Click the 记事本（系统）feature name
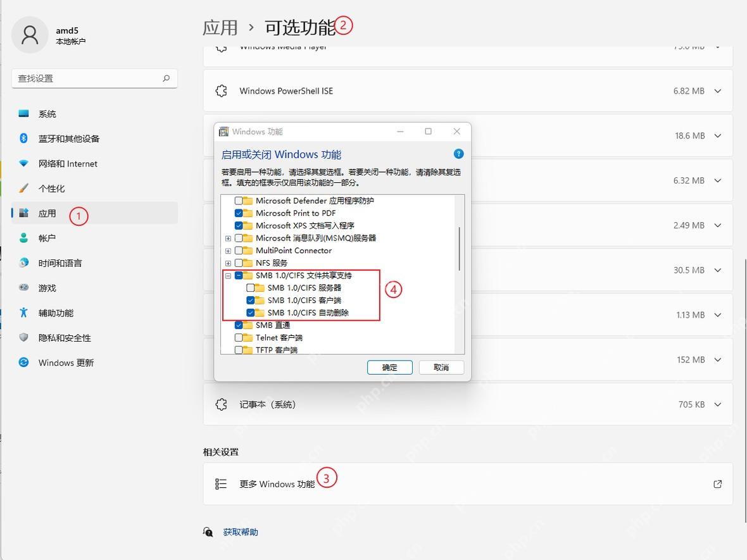 267,404
